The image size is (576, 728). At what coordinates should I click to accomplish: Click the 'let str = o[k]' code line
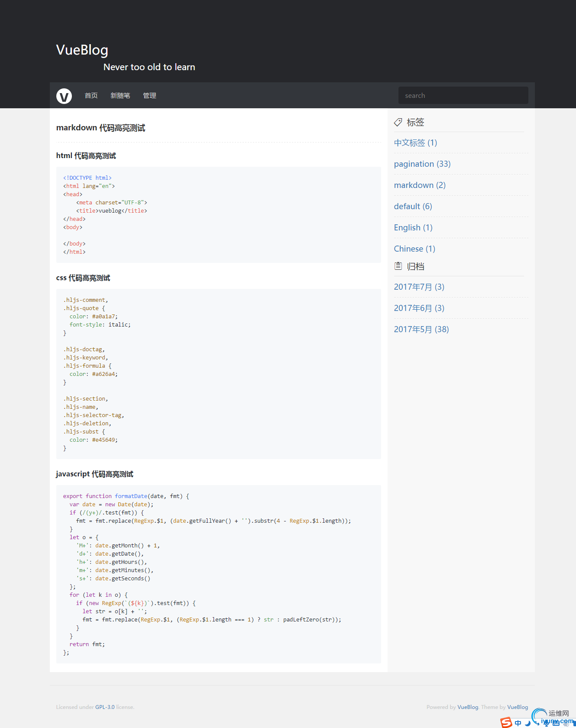pos(115,612)
